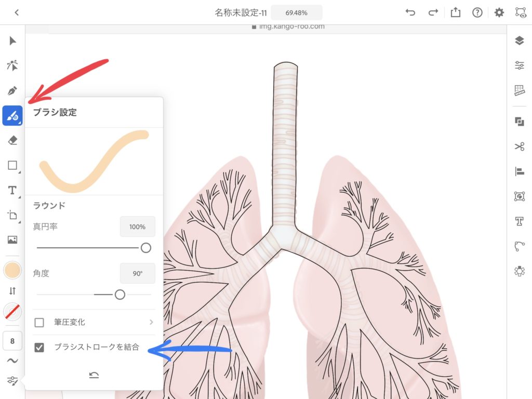Redo the last action
This screenshot has height=399, width=532.
pyautogui.click(x=433, y=12)
